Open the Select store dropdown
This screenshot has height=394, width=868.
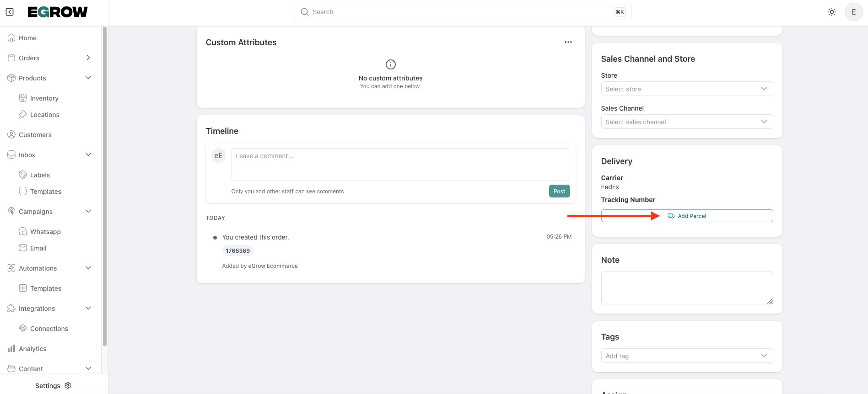coord(687,89)
